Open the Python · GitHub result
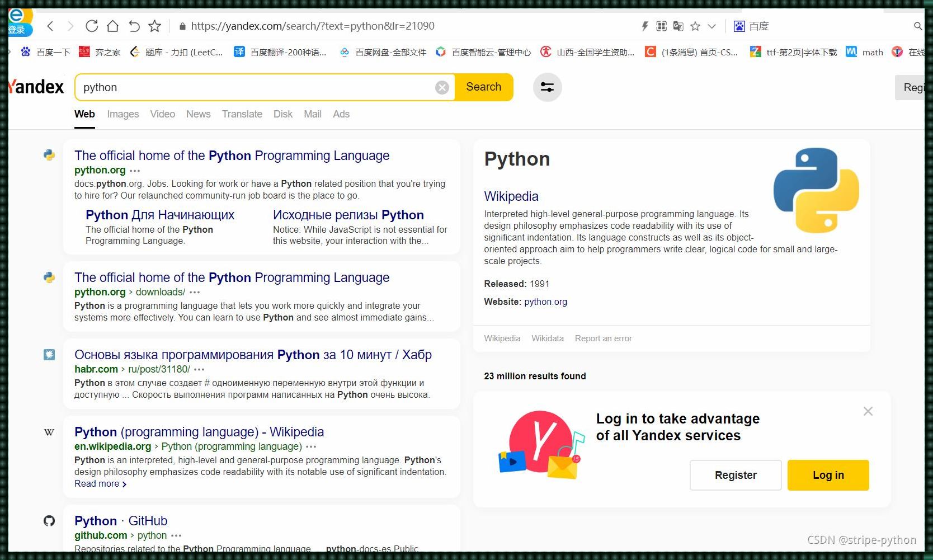Image resolution: width=933 pixels, height=560 pixels. click(x=121, y=521)
